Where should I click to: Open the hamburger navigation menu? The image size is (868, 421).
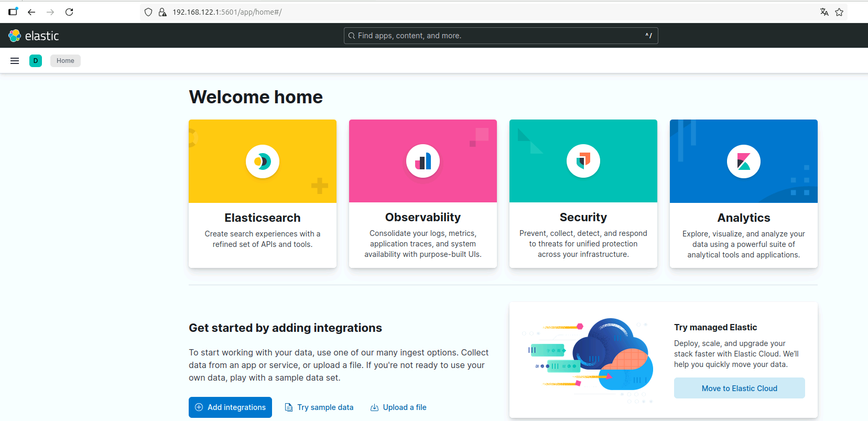[15, 61]
